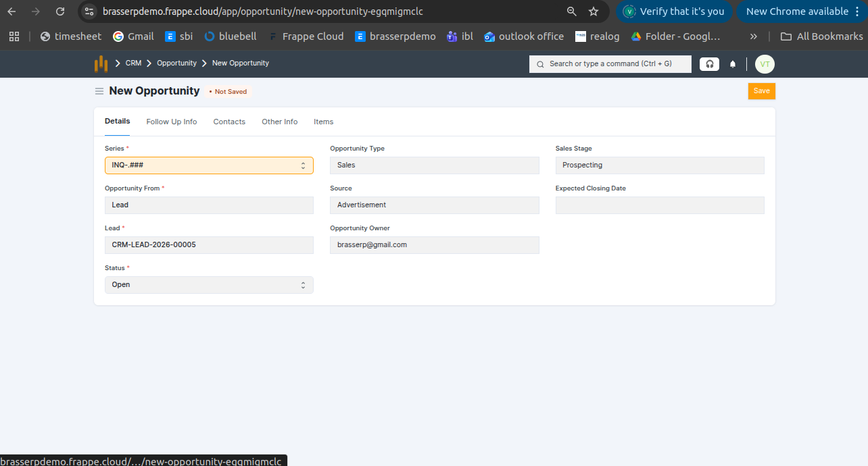Click the headset help icon

709,64
